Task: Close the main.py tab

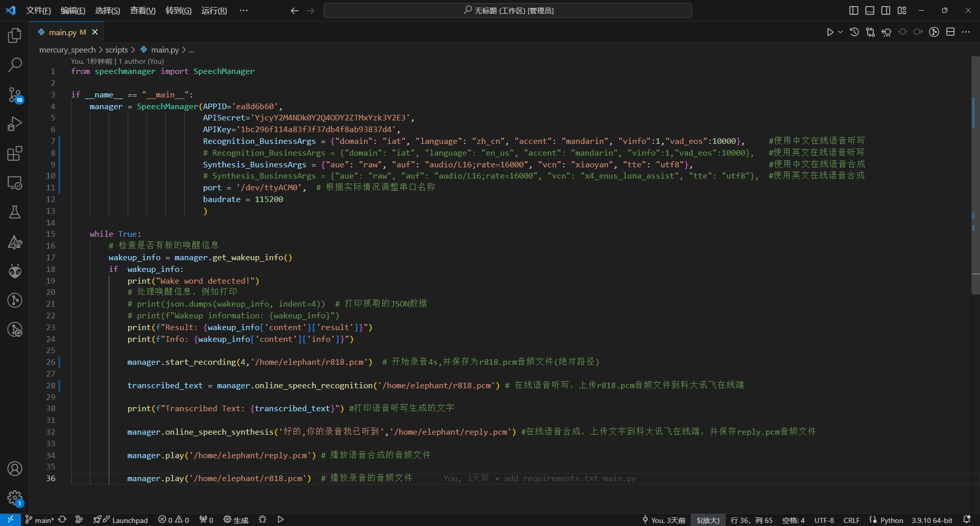Action: click(x=95, y=32)
